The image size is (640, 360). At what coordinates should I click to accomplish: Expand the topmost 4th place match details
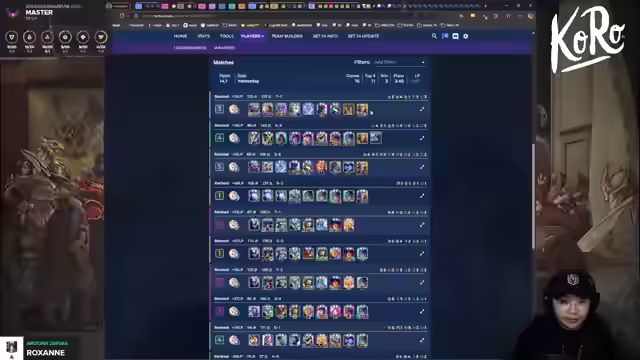[x=422, y=138]
